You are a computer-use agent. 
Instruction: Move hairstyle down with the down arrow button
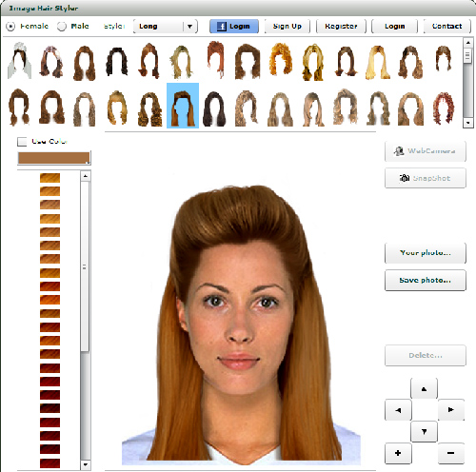[424, 431]
